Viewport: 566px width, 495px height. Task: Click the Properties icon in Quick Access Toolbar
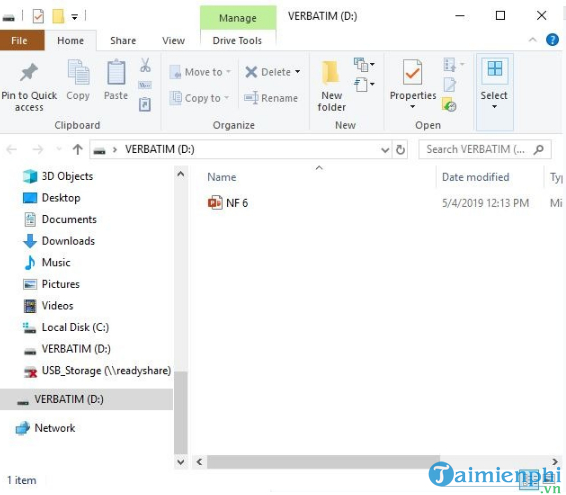click(38, 16)
